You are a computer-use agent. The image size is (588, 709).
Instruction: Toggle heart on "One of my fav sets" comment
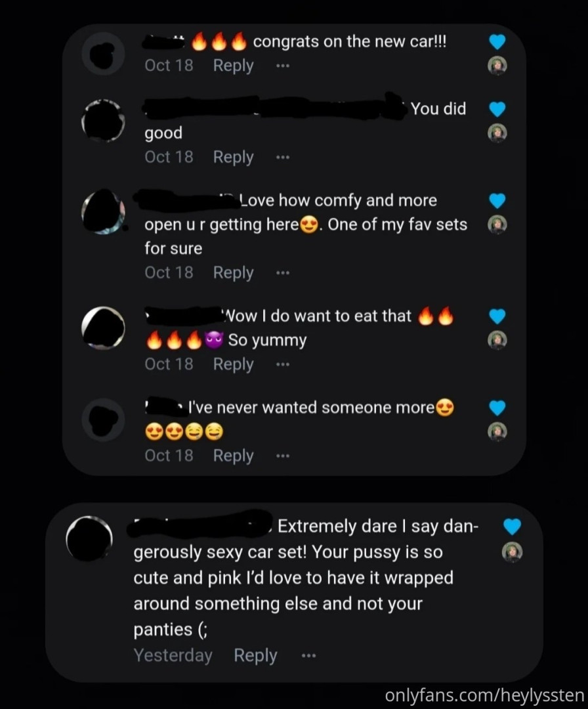[x=497, y=201]
